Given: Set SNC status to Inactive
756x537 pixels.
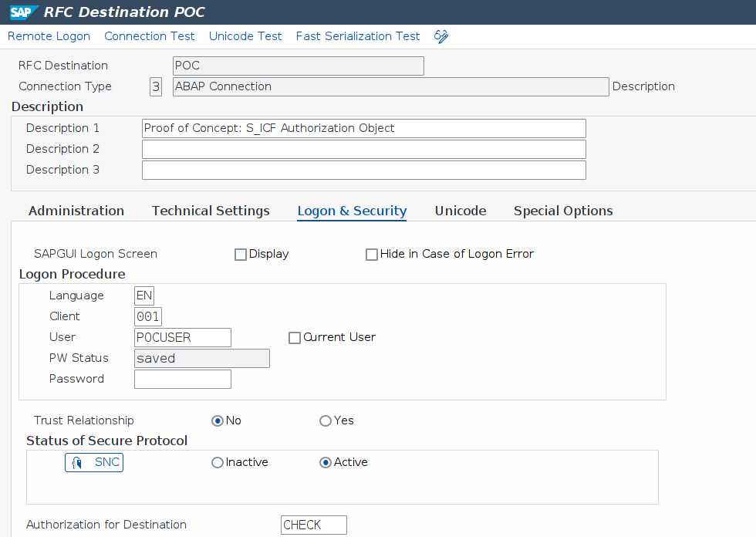Looking at the screenshot, I should pos(218,462).
